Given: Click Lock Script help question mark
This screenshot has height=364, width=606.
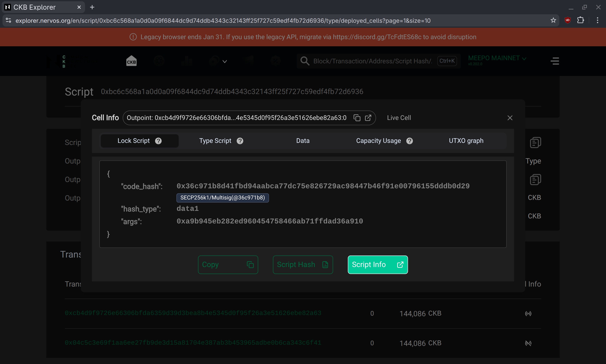Looking at the screenshot, I should pos(158,141).
